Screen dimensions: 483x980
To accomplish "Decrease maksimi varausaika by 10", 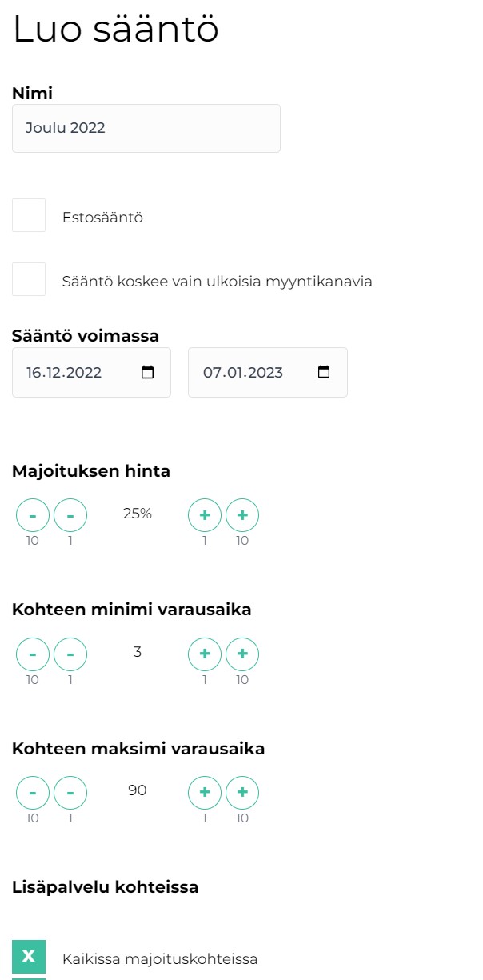I will [33, 793].
